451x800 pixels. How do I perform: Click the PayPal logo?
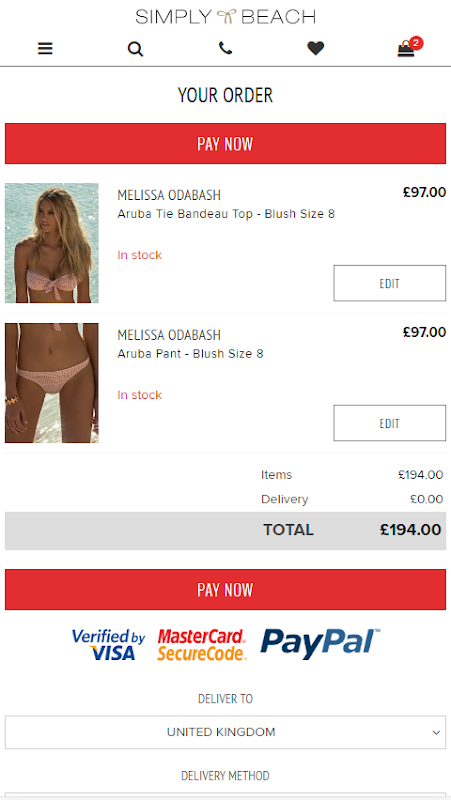(x=320, y=643)
